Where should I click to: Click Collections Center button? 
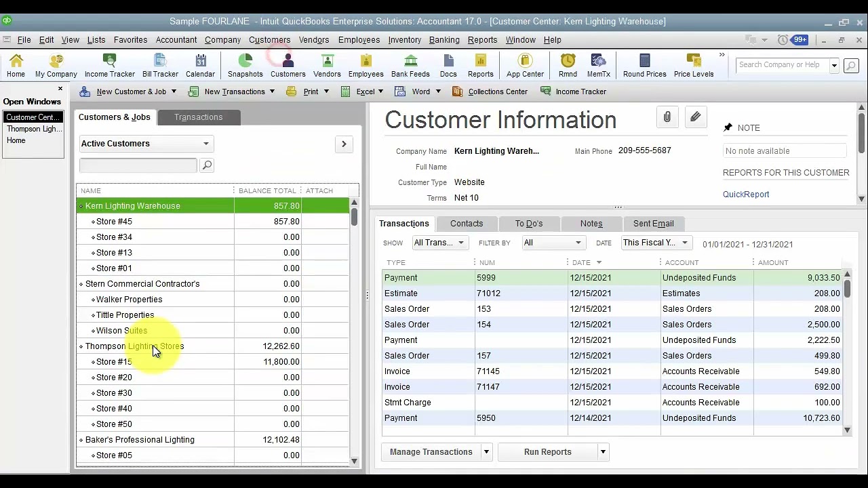(490, 91)
